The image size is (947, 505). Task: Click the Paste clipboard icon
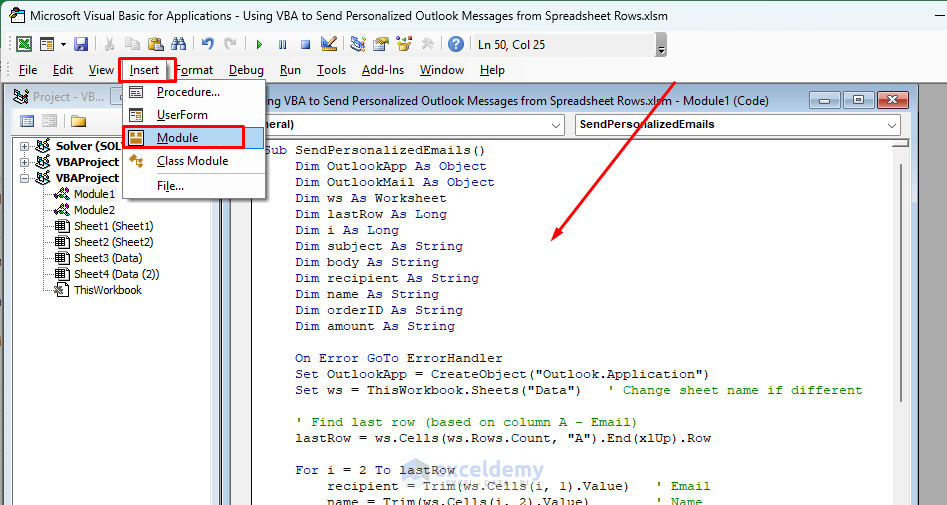(155, 44)
